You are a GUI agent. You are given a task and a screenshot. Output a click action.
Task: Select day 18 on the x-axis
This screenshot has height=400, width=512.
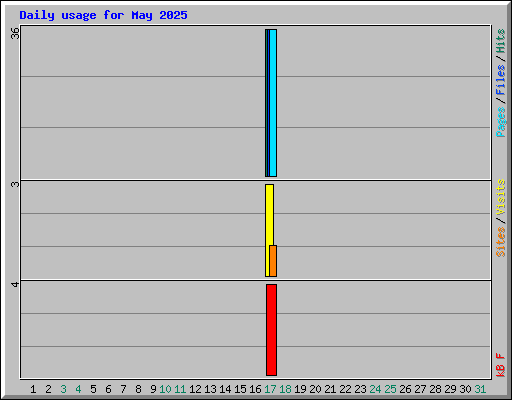(285, 389)
